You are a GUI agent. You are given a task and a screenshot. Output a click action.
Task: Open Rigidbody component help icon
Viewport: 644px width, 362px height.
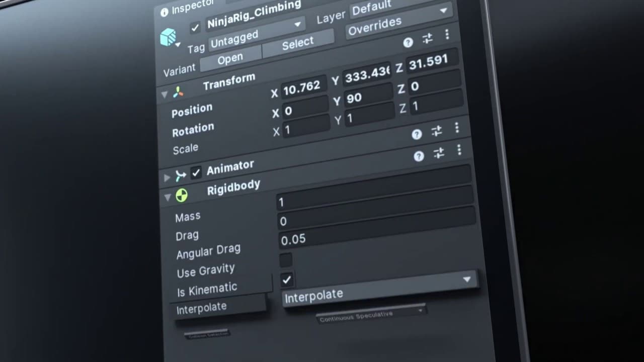[419, 156]
